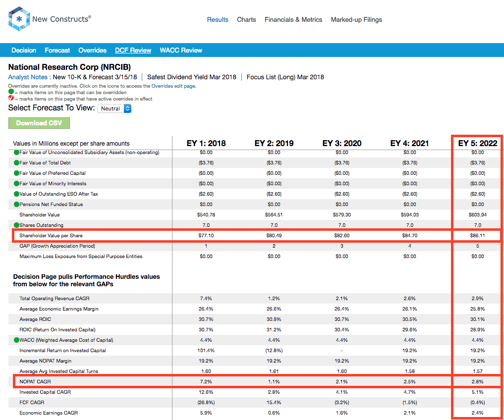
Task: Click the EY 5: 2022 column header
Action: (478, 143)
